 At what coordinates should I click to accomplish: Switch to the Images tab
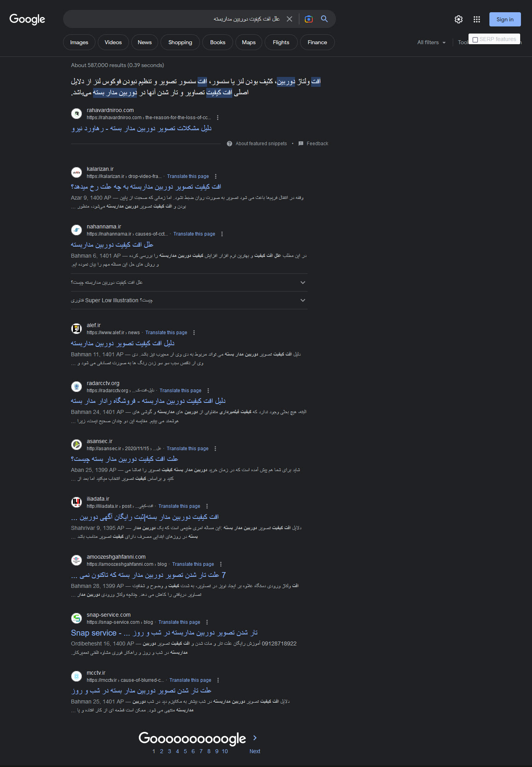tap(79, 42)
